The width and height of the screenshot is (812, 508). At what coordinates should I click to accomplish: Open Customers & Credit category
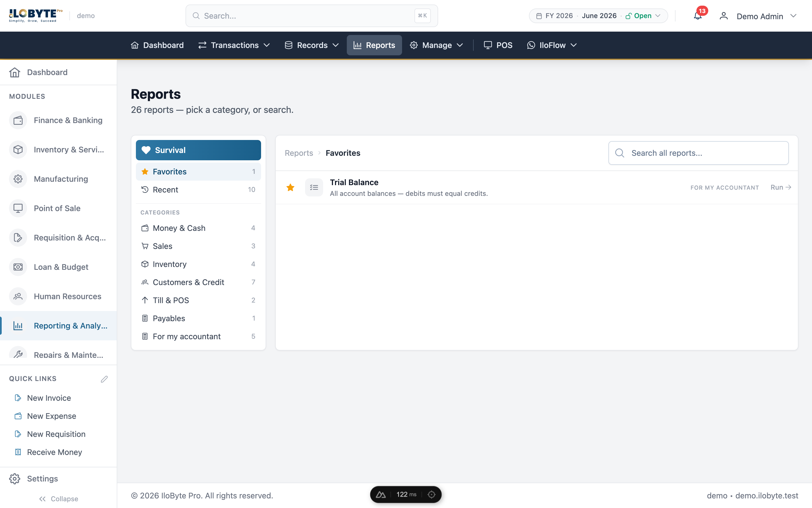198,282
